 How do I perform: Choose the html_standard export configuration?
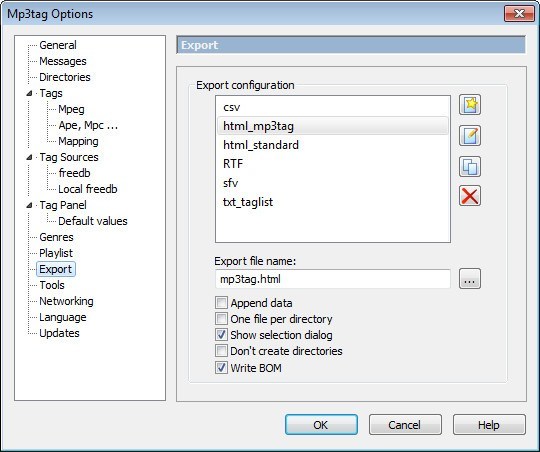333,145
